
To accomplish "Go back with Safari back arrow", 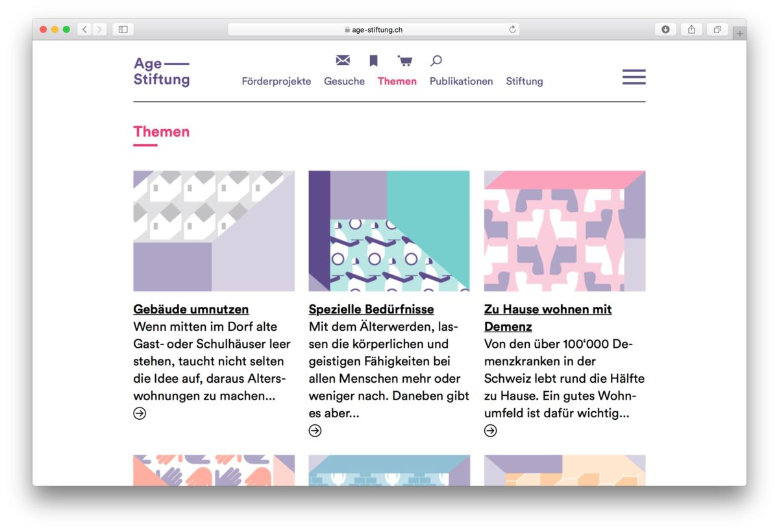I will tap(84, 29).
